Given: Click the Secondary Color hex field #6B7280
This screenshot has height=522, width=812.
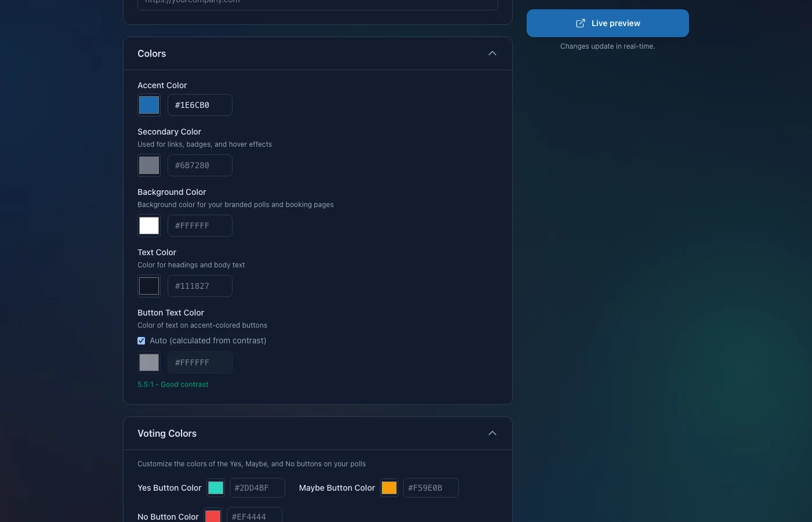Looking at the screenshot, I should 200,165.
